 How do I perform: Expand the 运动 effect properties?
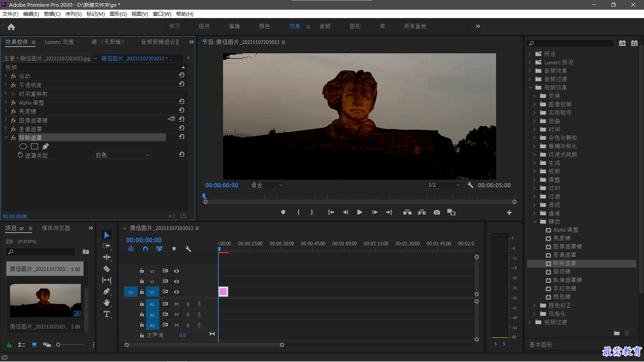click(6, 76)
